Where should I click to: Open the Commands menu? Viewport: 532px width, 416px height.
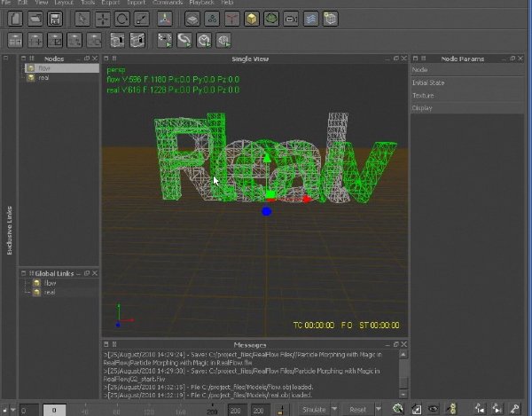[168, 3]
